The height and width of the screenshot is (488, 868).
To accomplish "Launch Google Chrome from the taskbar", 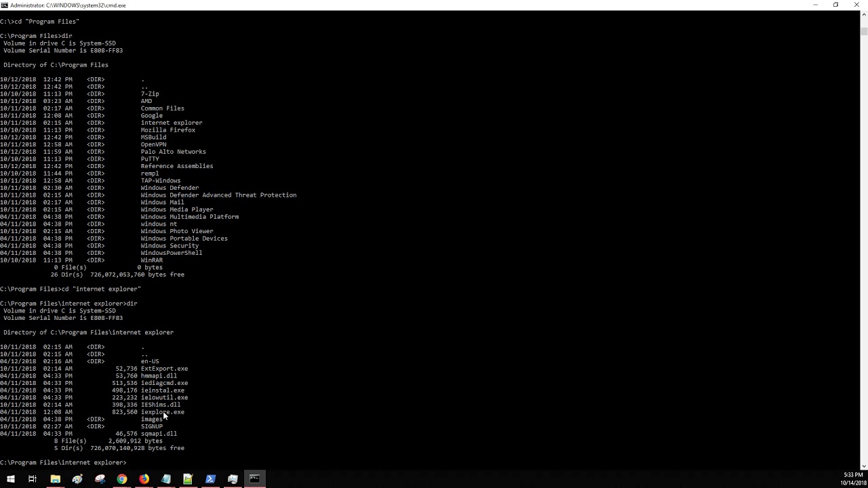I will [x=122, y=479].
